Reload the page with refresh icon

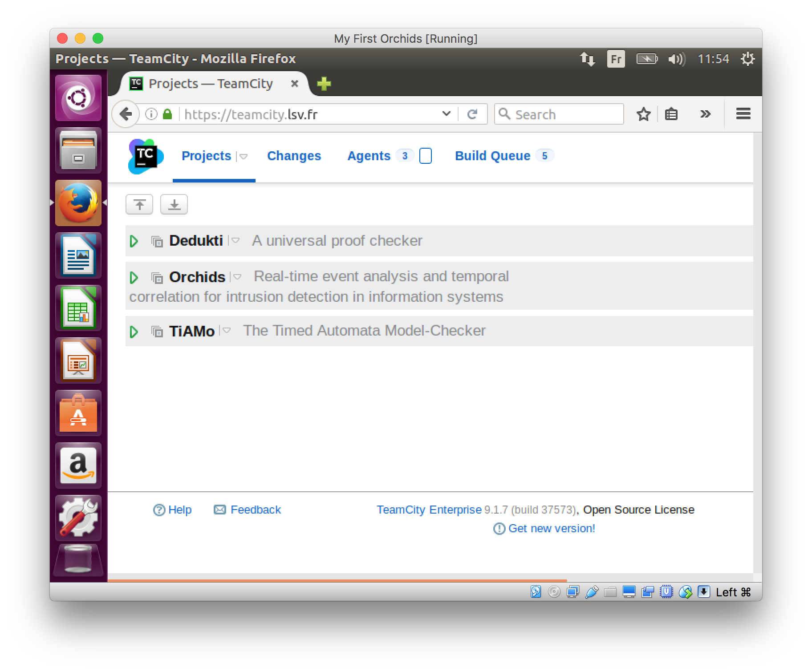tap(472, 114)
